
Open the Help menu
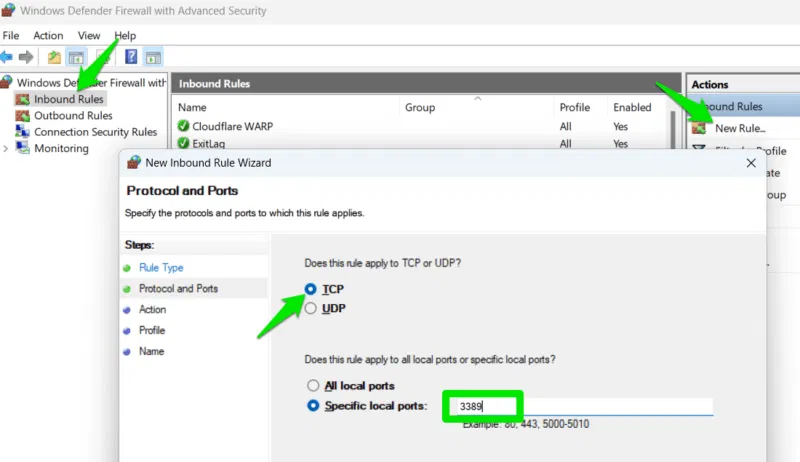(x=125, y=36)
